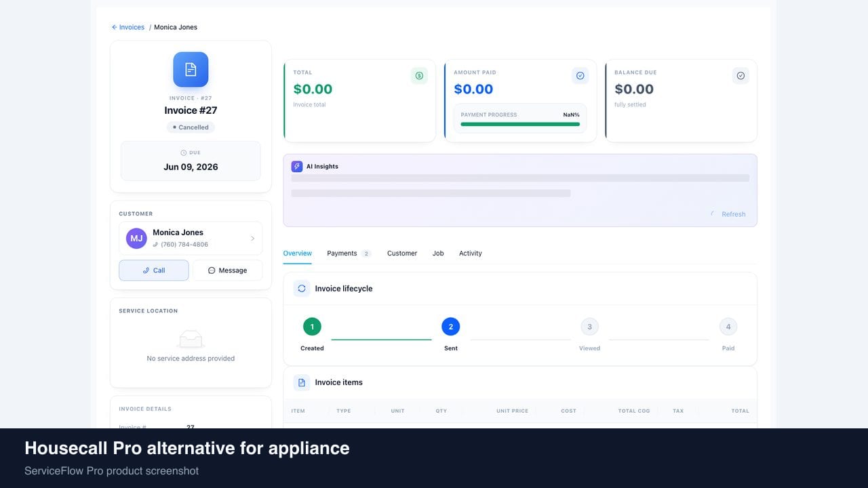This screenshot has width=868, height=488.
Task: Click the Payments tab count badge 2
Action: tap(366, 253)
